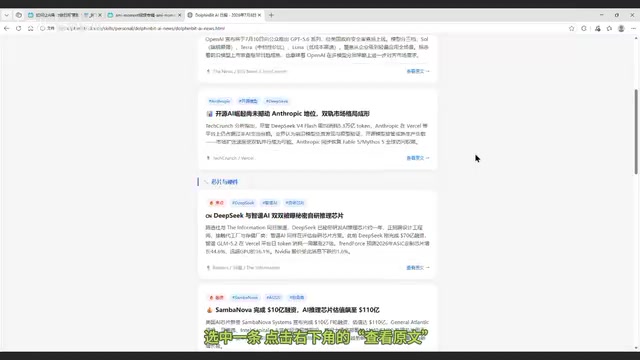This screenshot has width=640, height=360.
Task: Click the #DeepSeek tag on the chip card
Action: pos(243,203)
